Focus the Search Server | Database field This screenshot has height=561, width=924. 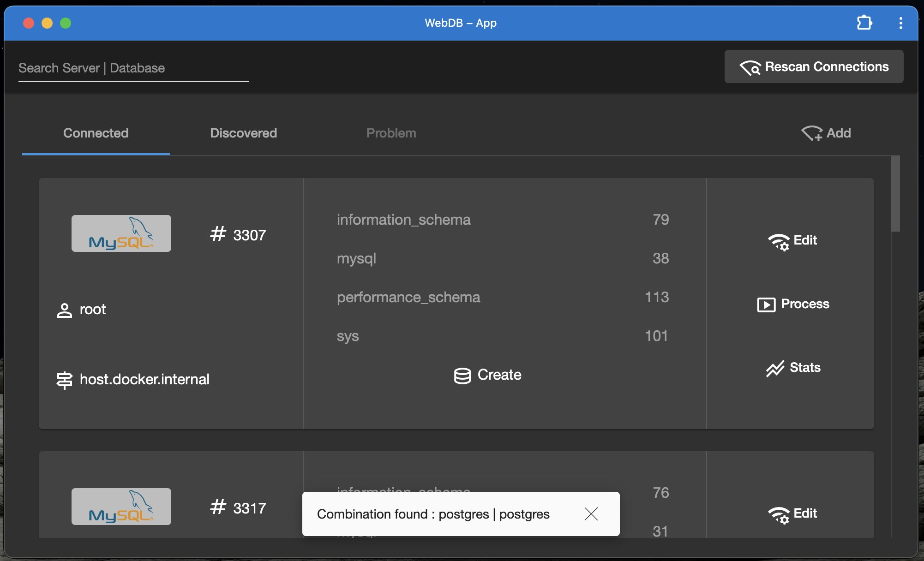(x=133, y=68)
